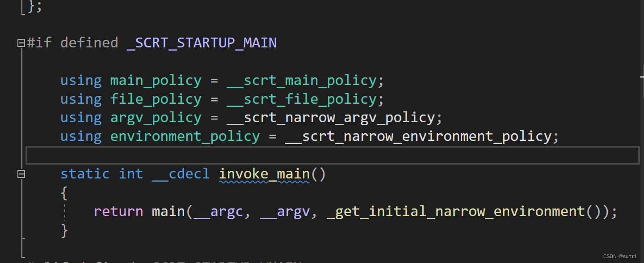
Task: Click the __scrt_narrow_argv_policy type
Action: (331, 118)
